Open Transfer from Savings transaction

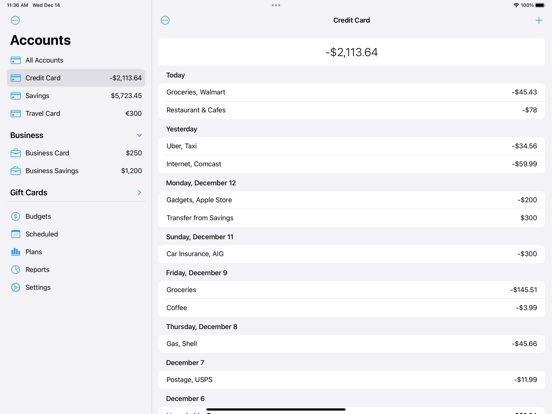click(352, 218)
